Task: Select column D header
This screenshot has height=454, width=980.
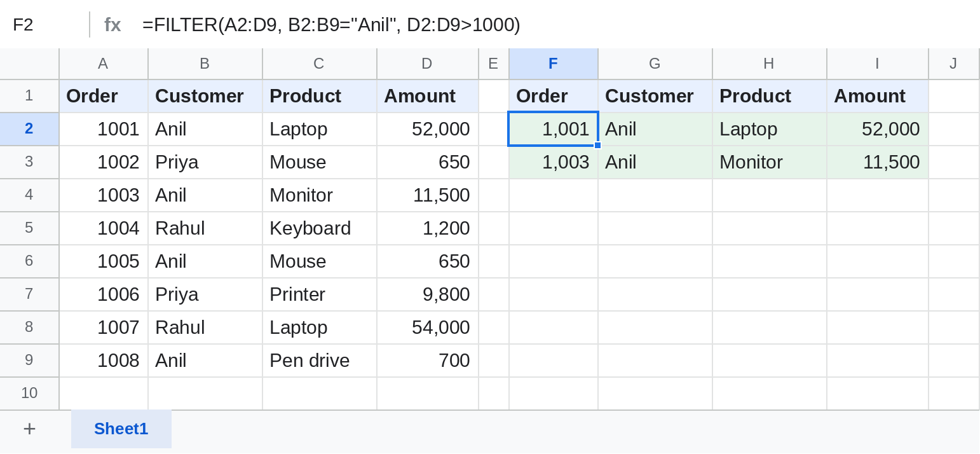Action: click(428, 64)
